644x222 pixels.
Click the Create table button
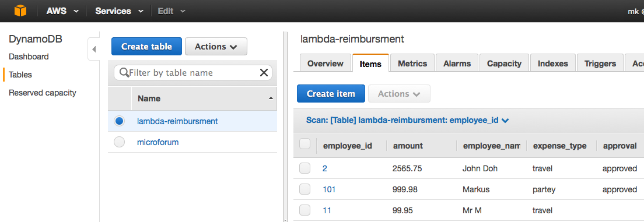[x=146, y=47]
